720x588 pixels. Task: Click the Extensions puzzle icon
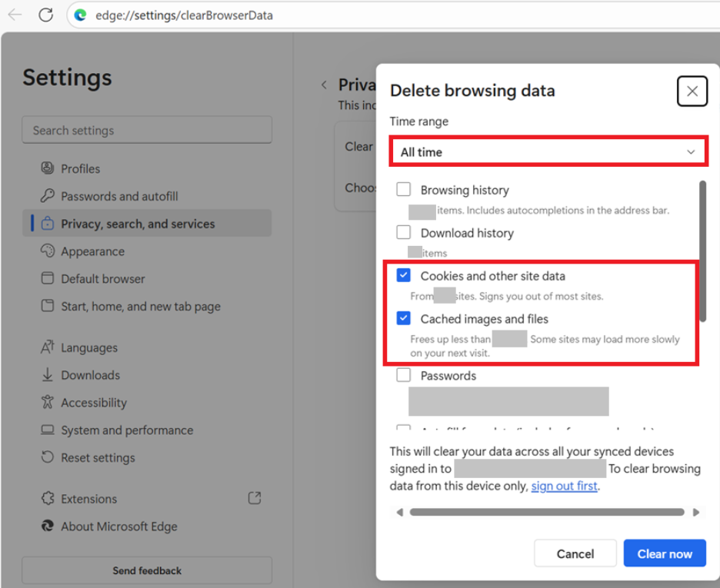(47, 498)
